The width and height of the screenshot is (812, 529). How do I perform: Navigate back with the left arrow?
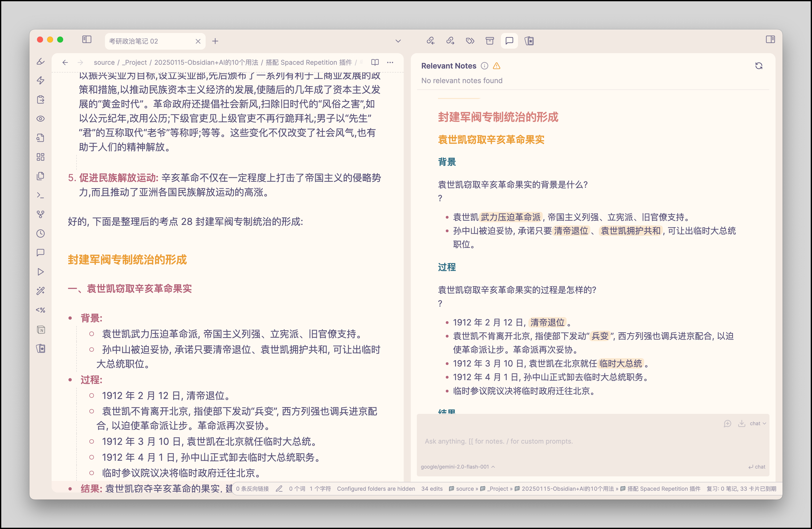pos(65,62)
